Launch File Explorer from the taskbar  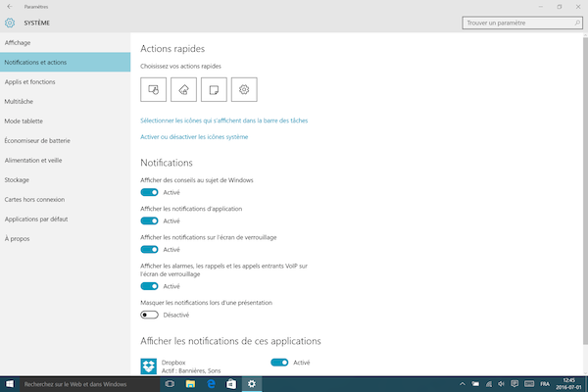190,384
